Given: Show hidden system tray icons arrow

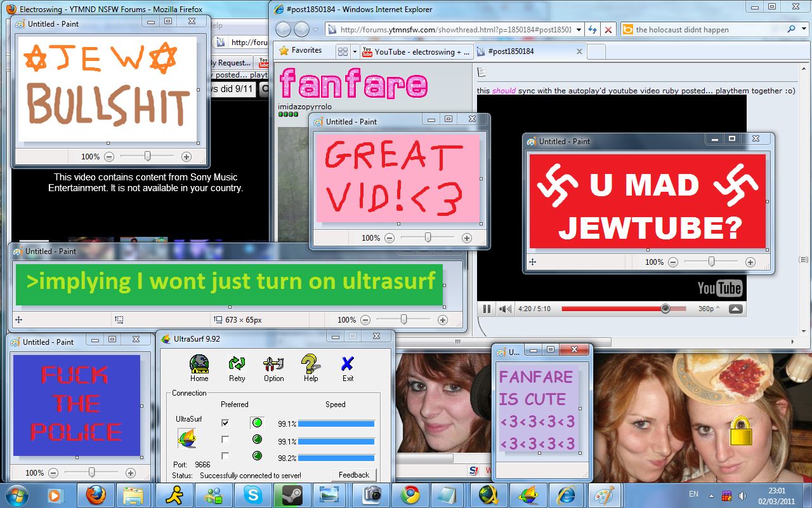Looking at the screenshot, I should coord(711,495).
